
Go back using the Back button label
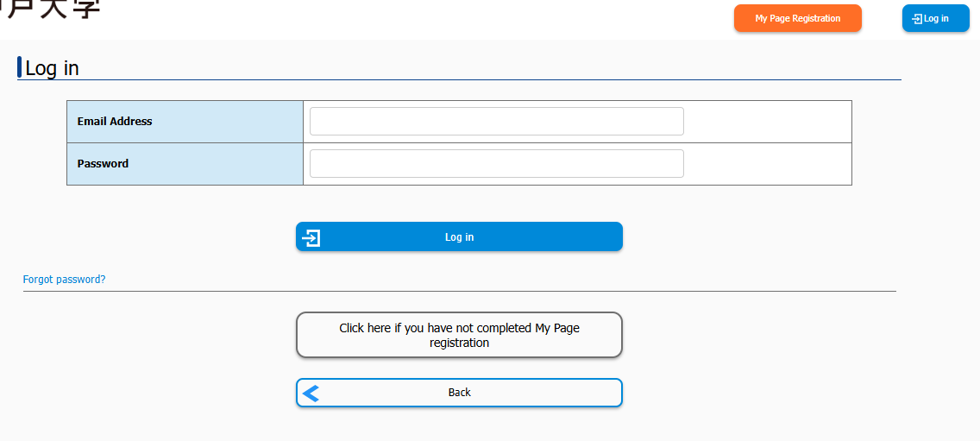pos(459,393)
